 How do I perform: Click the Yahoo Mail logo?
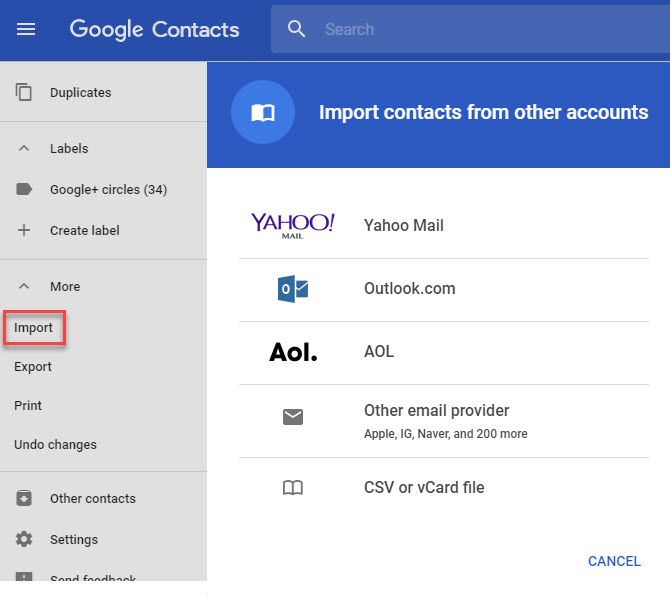(x=292, y=225)
